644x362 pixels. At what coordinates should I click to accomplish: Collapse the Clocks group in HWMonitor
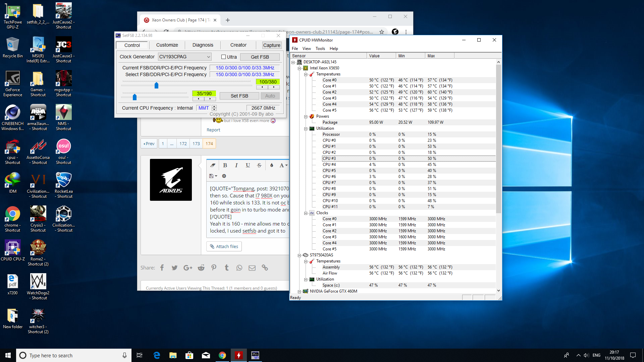(306, 213)
